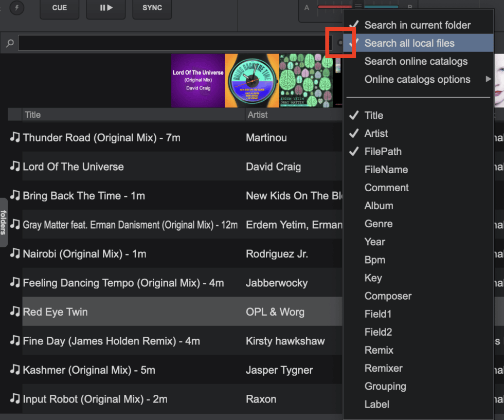504x420 pixels.
Task: Move the crossfader toward deck B
Action: (x=391, y=6)
